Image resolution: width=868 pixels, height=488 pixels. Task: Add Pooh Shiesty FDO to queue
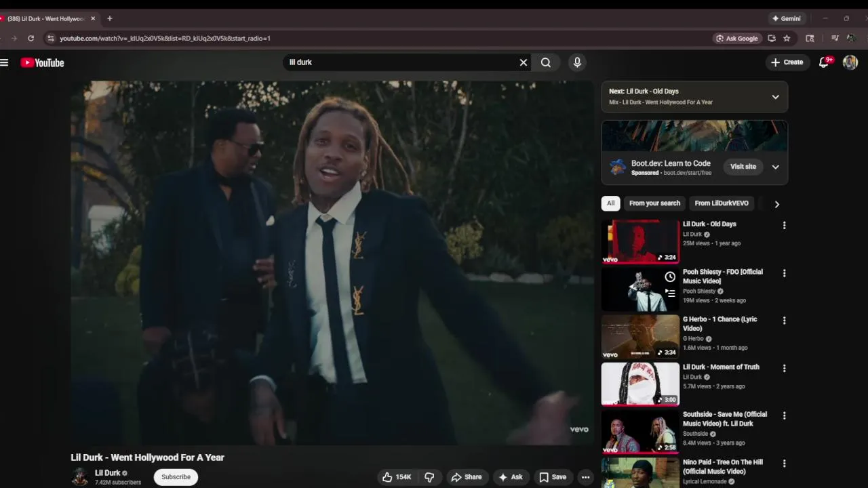click(x=670, y=293)
